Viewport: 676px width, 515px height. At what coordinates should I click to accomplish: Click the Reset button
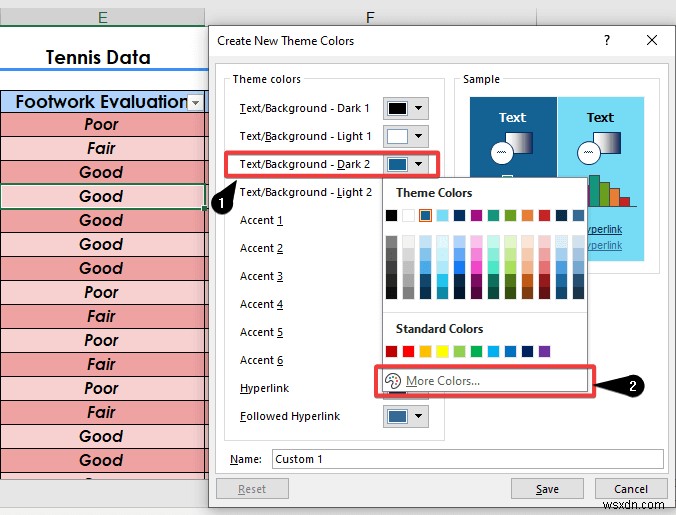pyautogui.click(x=252, y=489)
